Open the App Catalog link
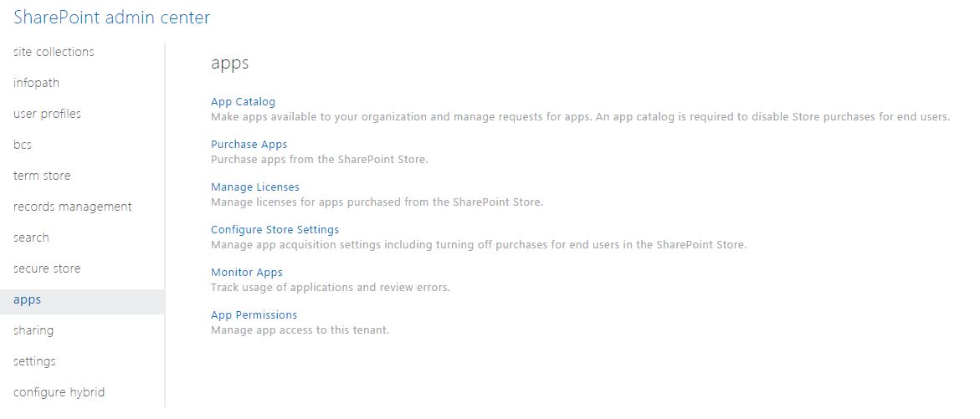This screenshot has width=980, height=419. click(243, 102)
